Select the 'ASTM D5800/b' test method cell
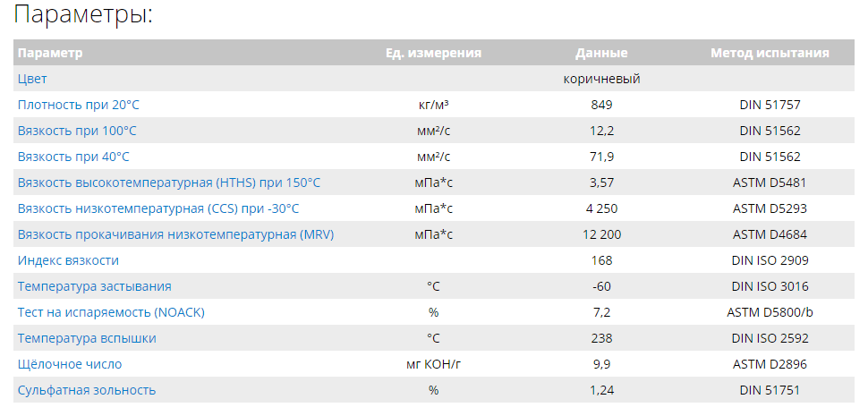Viewport: 868px width, 416px height. (x=770, y=312)
